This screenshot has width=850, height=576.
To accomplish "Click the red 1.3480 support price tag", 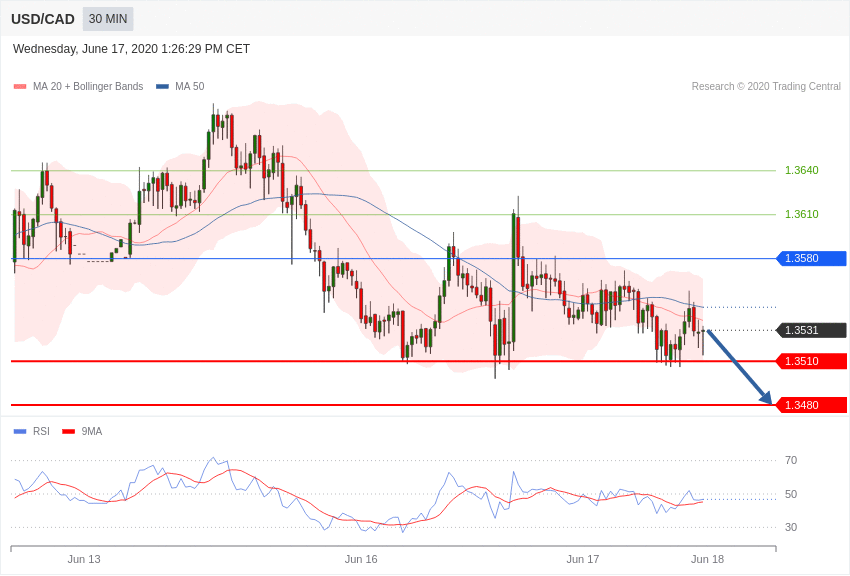I will click(x=812, y=405).
